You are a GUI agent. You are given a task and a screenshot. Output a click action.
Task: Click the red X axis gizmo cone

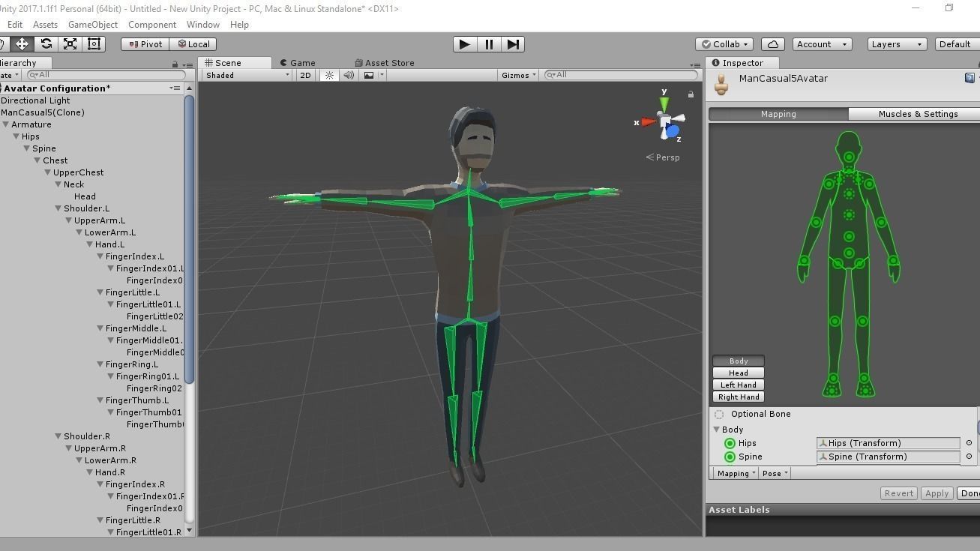tap(648, 121)
